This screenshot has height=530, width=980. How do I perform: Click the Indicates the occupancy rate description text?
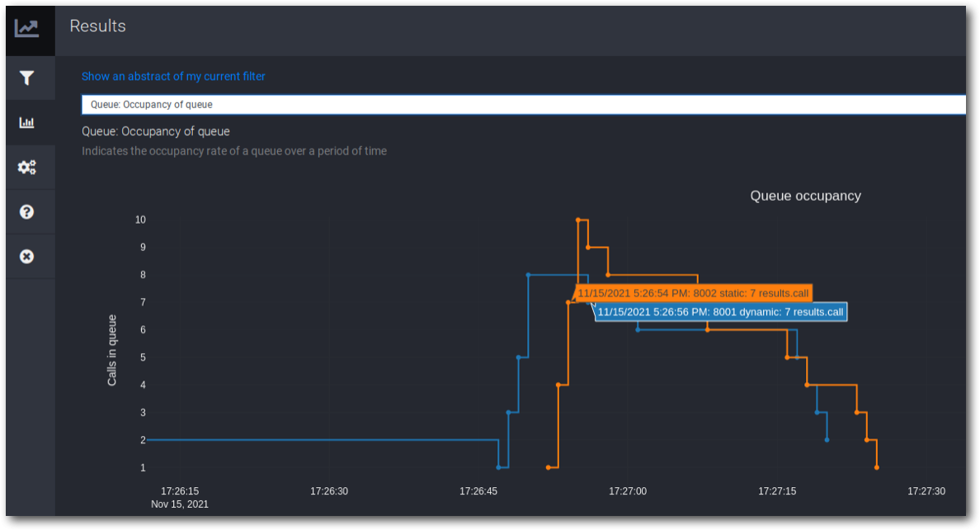pos(234,151)
